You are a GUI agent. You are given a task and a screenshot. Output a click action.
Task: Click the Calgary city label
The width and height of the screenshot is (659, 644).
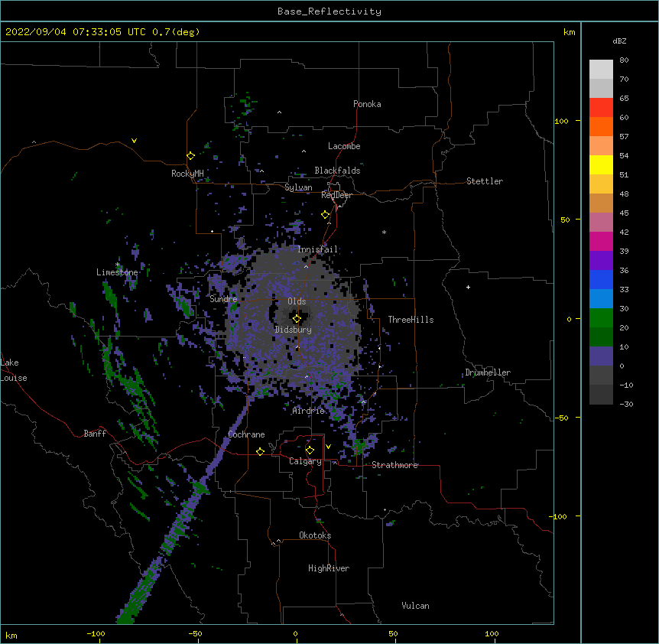coord(305,461)
